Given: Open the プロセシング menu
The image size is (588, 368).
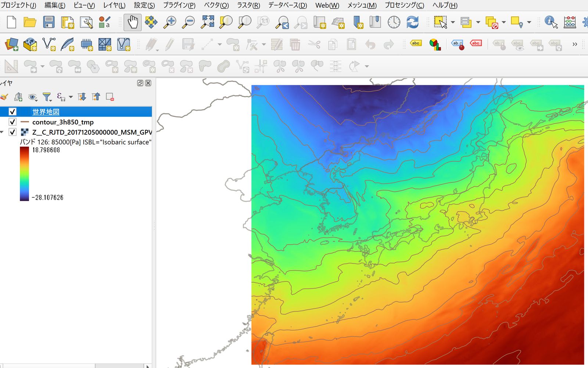Looking at the screenshot, I should click(x=404, y=5).
